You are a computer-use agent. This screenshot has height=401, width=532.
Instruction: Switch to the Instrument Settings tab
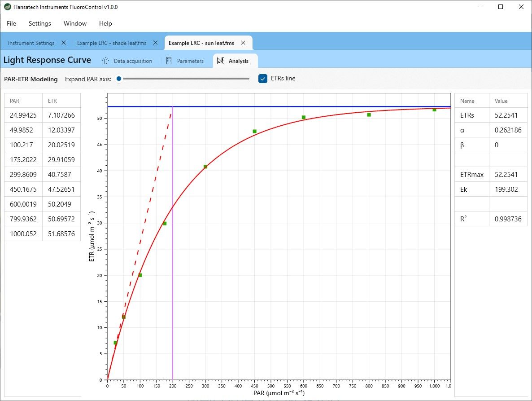31,43
